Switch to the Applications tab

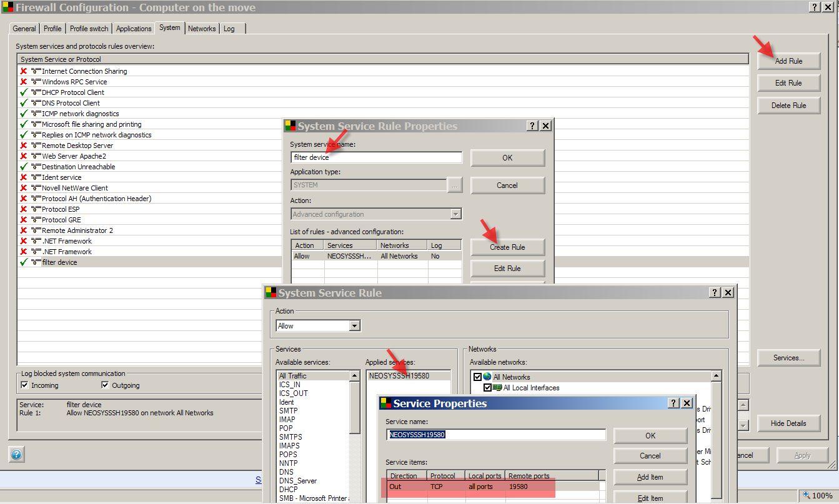coord(134,29)
